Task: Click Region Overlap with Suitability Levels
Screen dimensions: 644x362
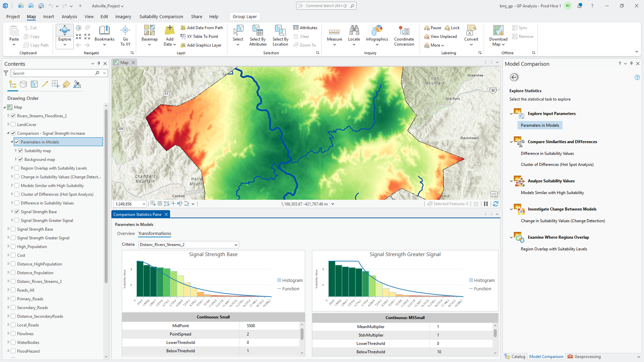Action: pos(553,249)
